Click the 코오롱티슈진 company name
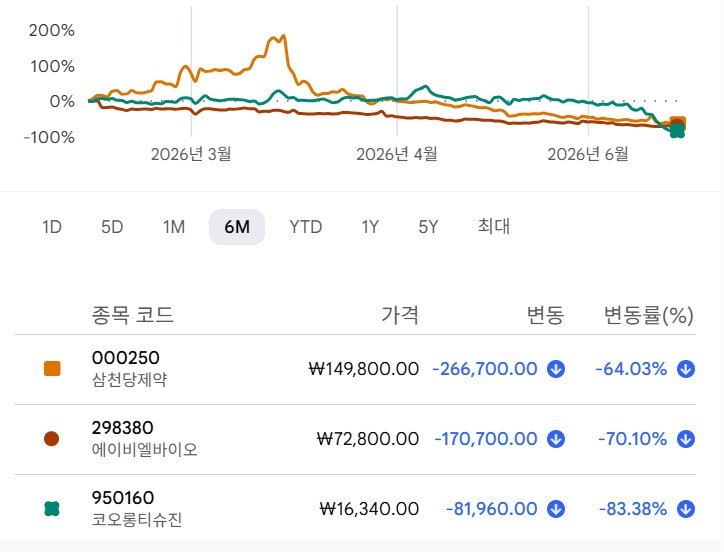This screenshot has height=552, width=724. point(137,520)
